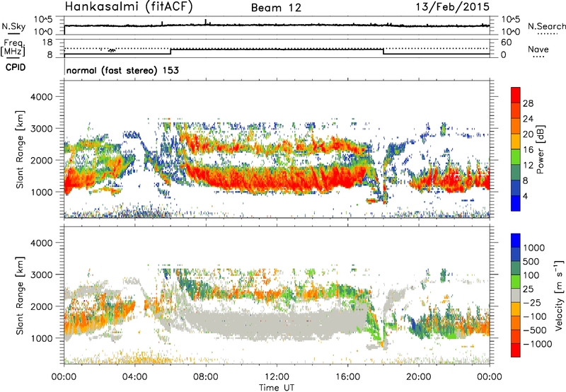Click '16:00' on the time axis
Screen dimensions: 566x392
(x=347, y=377)
